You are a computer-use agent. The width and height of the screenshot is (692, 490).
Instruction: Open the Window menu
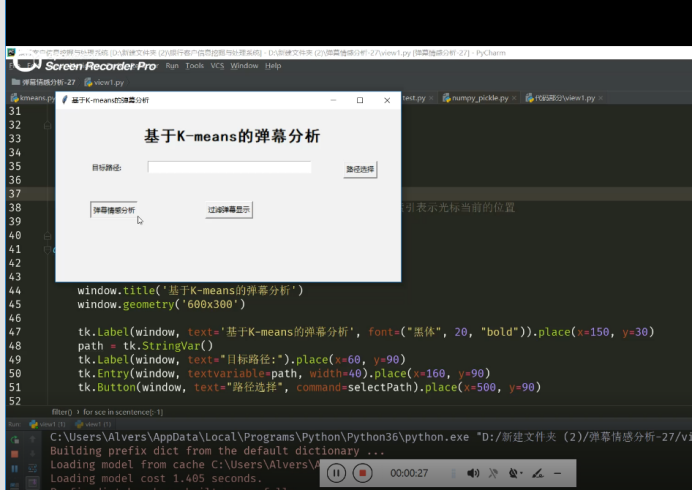click(244, 66)
